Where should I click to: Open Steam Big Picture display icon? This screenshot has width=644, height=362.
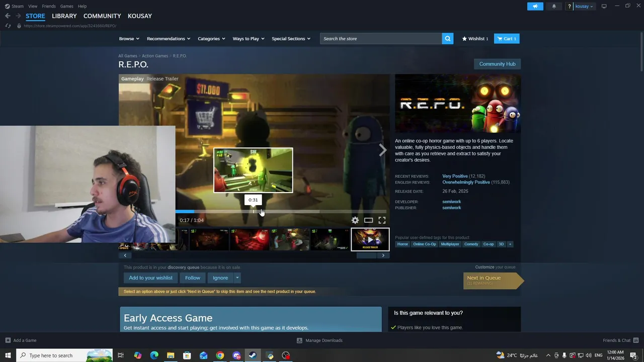pyautogui.click(x=604, y=6)
